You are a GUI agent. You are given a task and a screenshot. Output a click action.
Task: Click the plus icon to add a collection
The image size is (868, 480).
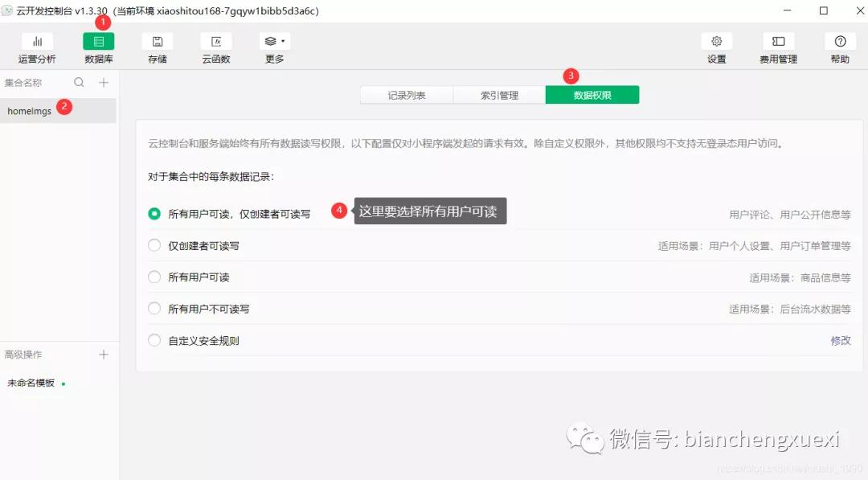[103, 82]
